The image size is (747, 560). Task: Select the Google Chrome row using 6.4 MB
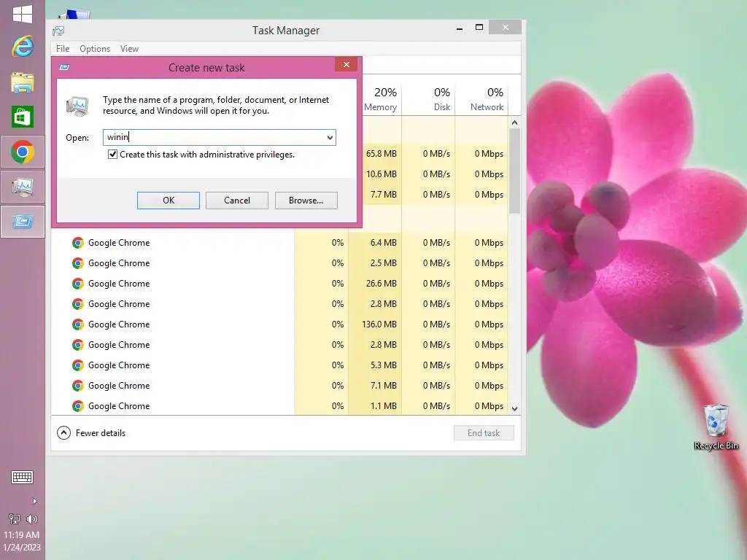tap(279, 243)
